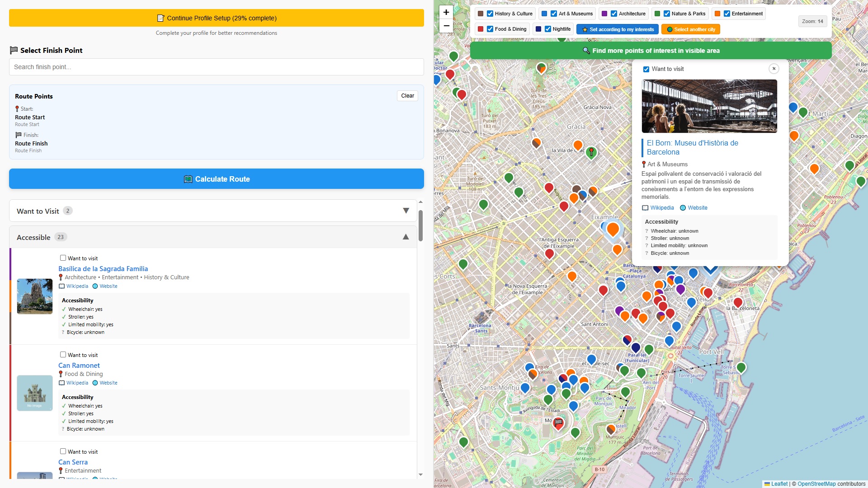Click the zoom in plus icon on map
The height and width of the screenshot is (488, 868).
click(x=446, y=12)
